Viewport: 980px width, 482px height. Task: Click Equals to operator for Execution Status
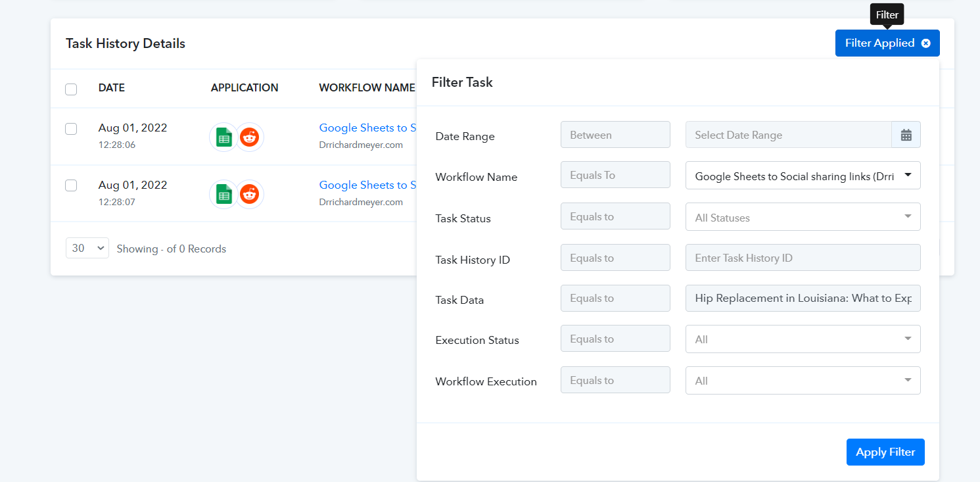tap(615, 339)
